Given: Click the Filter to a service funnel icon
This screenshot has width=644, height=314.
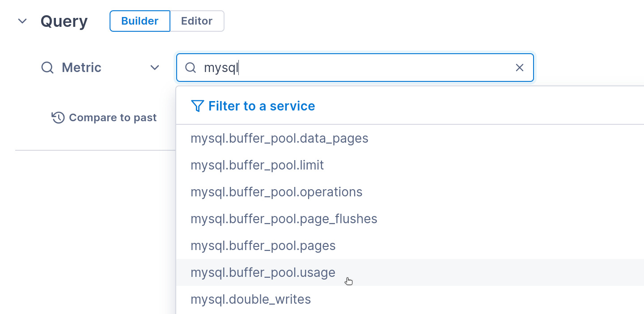Looking at the screenshot, I should tap(197, 106).
